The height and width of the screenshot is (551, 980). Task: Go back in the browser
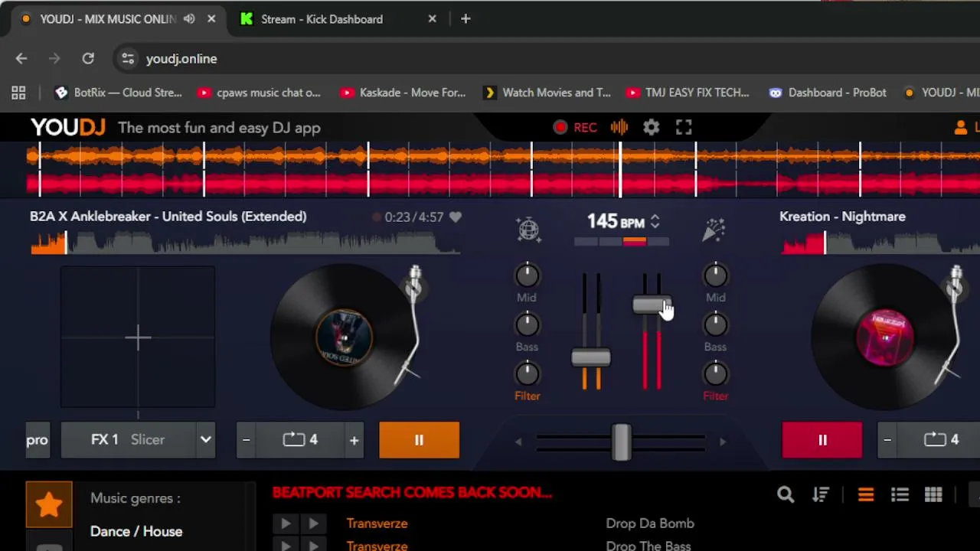[x=21, y=59]
